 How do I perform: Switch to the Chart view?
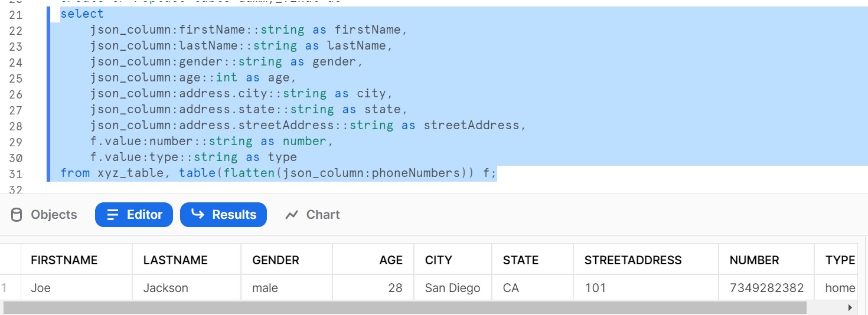click(312, 215)
